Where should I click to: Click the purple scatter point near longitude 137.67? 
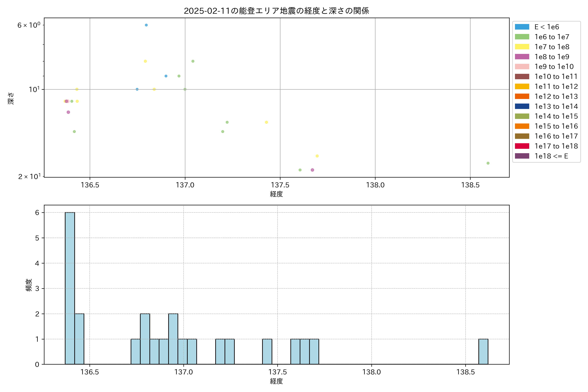coord(312,170)
